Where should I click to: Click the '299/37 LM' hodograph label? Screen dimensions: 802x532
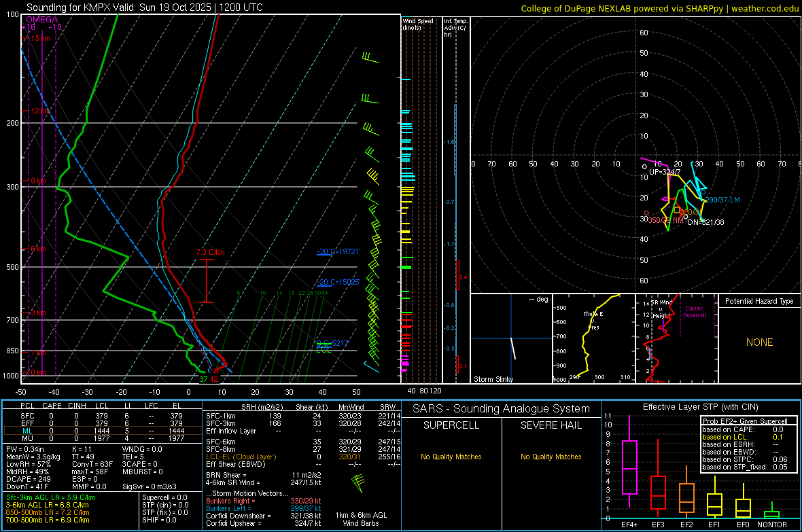pos(722,200)
